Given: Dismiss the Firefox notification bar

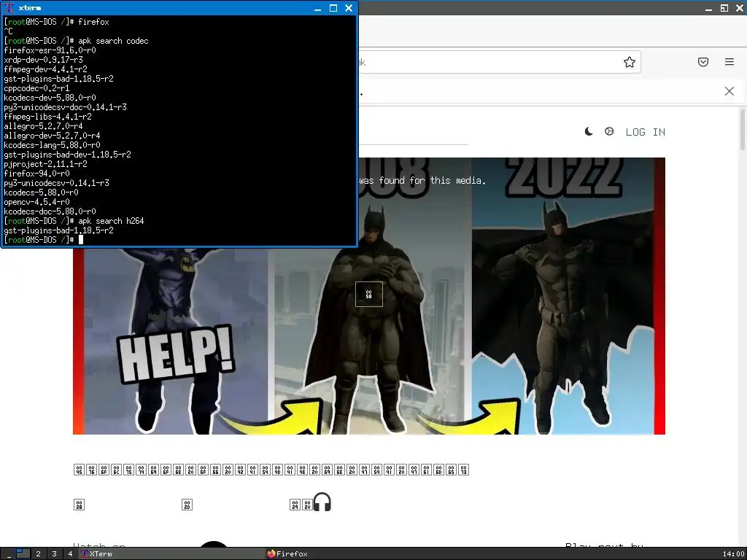Looking at the screenshot, I should 729,91.
